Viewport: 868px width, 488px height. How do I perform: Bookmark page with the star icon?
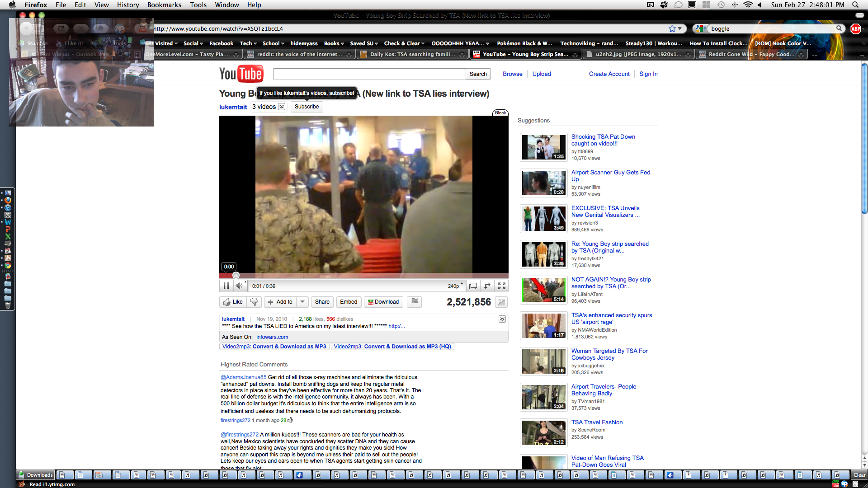pos(672,28)
